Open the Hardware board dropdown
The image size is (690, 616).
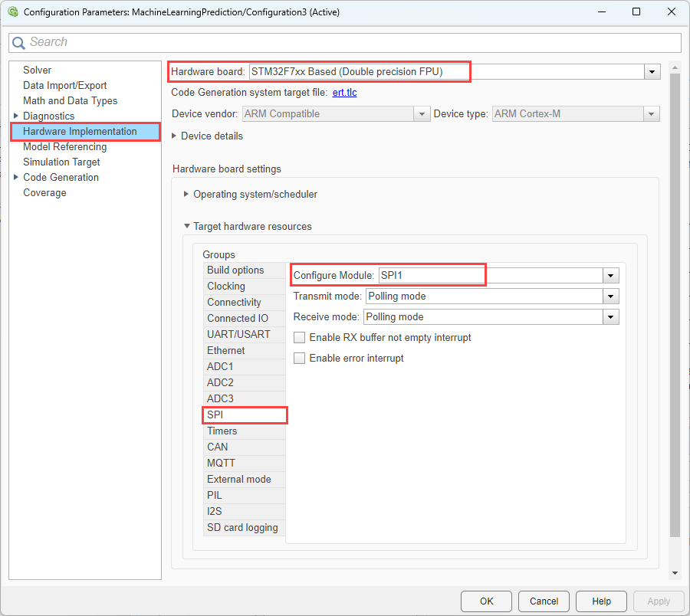tap(652, 71)
